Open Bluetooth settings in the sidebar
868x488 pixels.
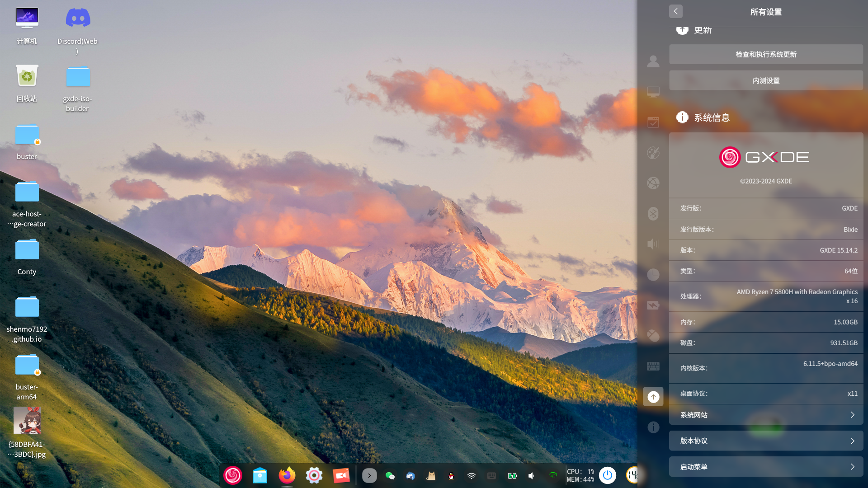click(x=653, y=213)
